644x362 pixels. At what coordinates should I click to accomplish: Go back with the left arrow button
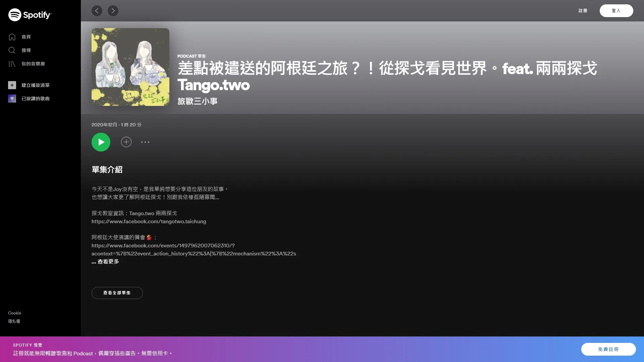pyautogui.click(x=97, y=11)
